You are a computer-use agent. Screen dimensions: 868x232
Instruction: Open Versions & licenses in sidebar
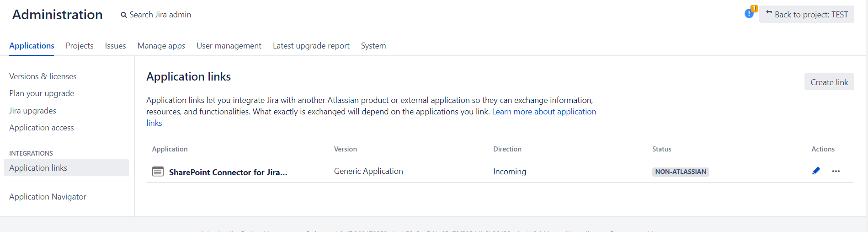coord(43,76)
